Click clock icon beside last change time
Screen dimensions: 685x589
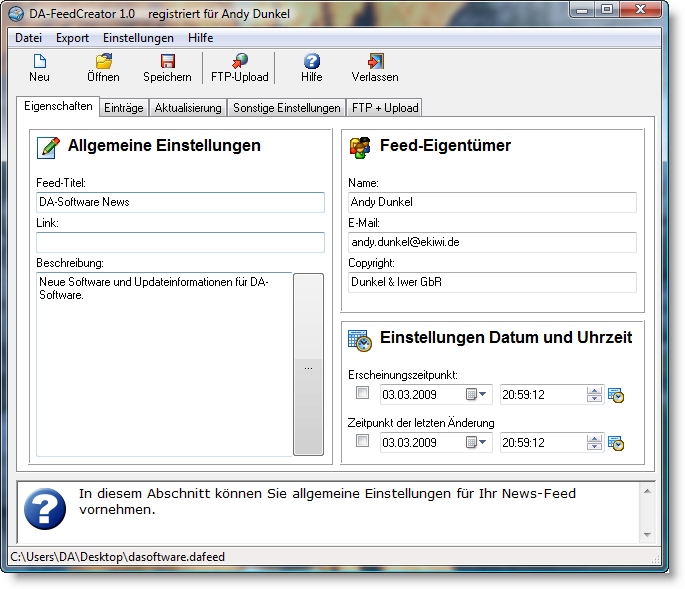[x=616, y=443]
